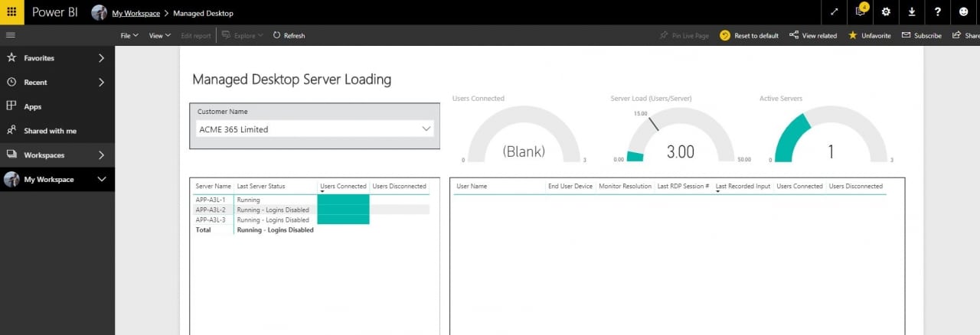Click the End User Device column header

pyautogui.click(x=570, y=187)
